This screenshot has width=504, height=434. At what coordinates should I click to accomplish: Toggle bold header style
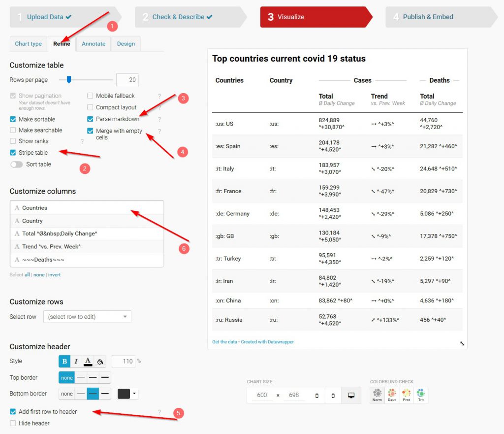pos(64,362)
